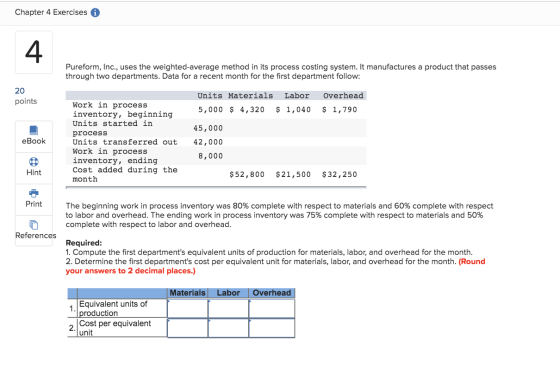Image resolution: width=560 pixels, height=392 pixels.
Task: Select the $32,250 overhead cost added
Action: tap(339, 175)
